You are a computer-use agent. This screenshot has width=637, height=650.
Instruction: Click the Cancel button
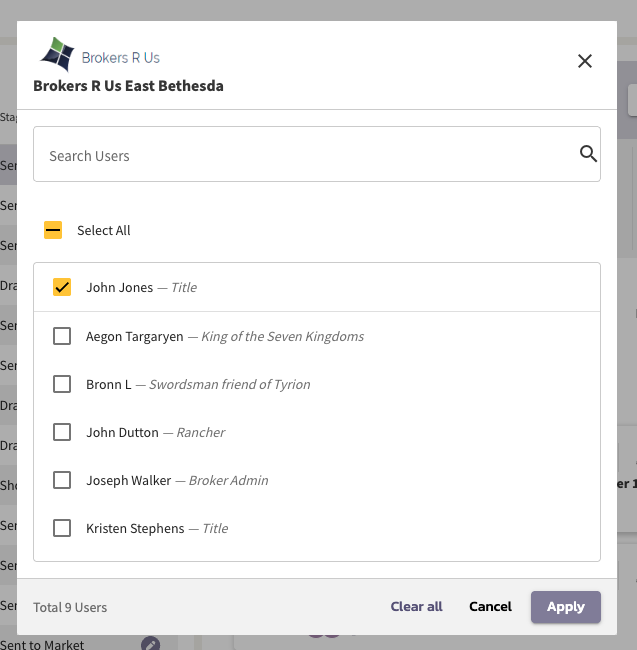(490, 607)
